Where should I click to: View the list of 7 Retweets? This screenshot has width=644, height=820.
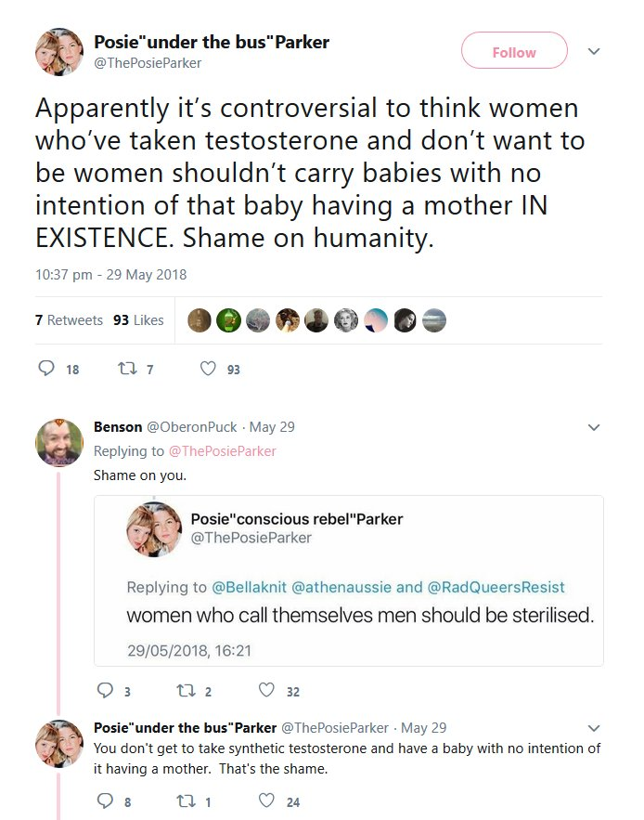pos(69,320)
